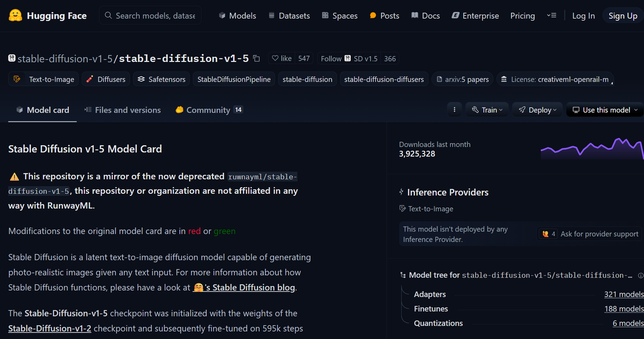Open the like count 547
The width and height of the screenshot is (644, 339).
[304, 58]
